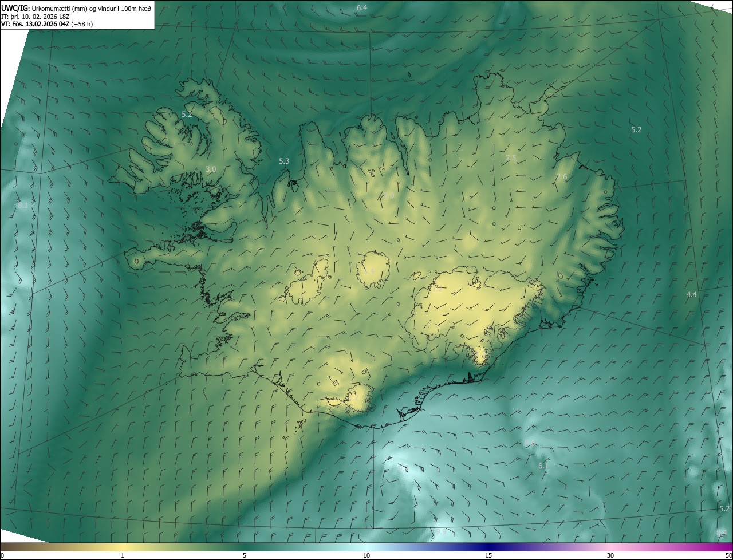This screenshot has height=560, width=733.
Task: Click the 10 tick label on the color scale
Action: point(366,555)
